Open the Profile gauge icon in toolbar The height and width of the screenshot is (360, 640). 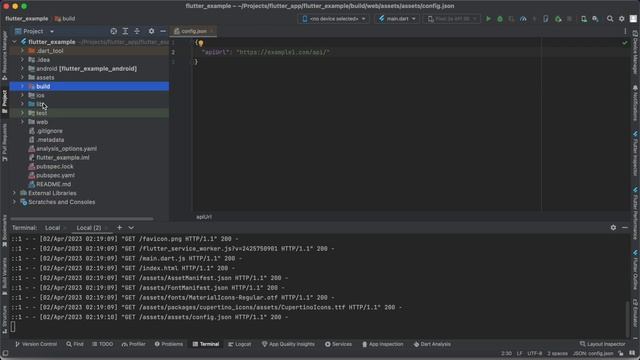[x=523, y=19]
